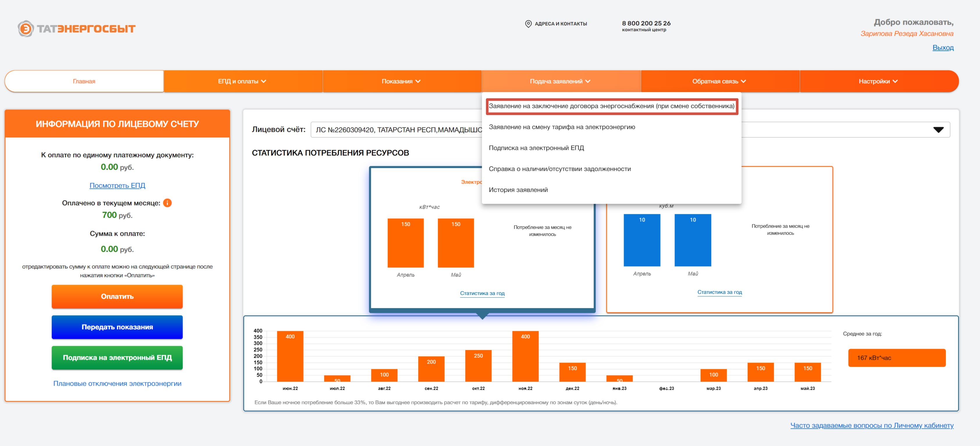Select Заявление на смену тарифа на электроэнергию
The height and width of the screenshot is (446, 980).
(562, 127)
